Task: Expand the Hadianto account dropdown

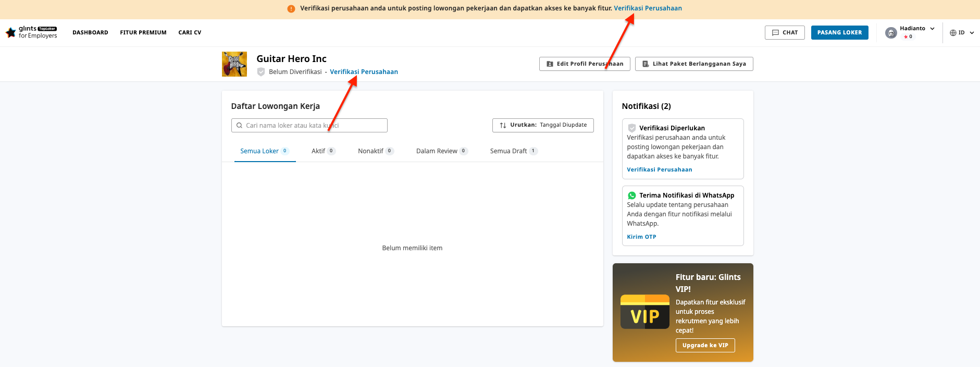Action: pos(911,32)
